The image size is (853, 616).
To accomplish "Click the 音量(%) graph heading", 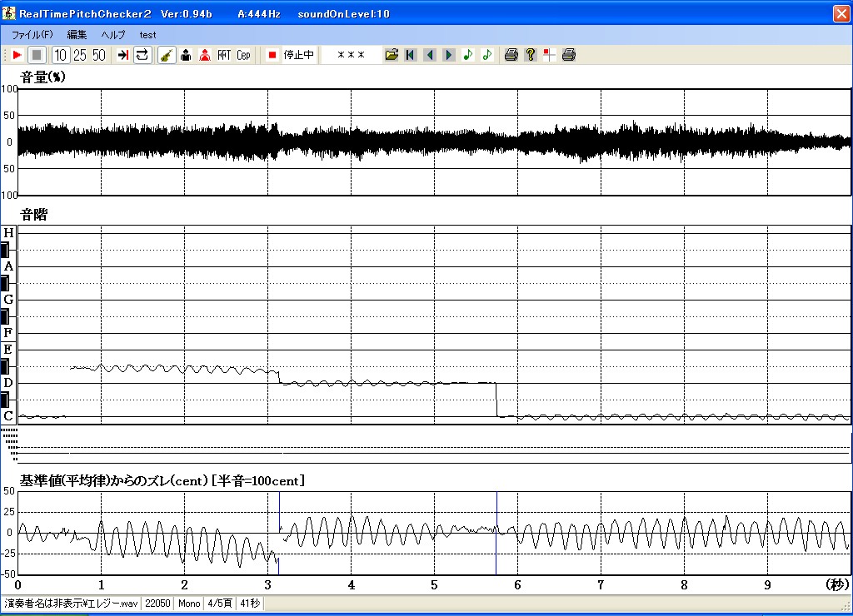I will coord(43,77).
